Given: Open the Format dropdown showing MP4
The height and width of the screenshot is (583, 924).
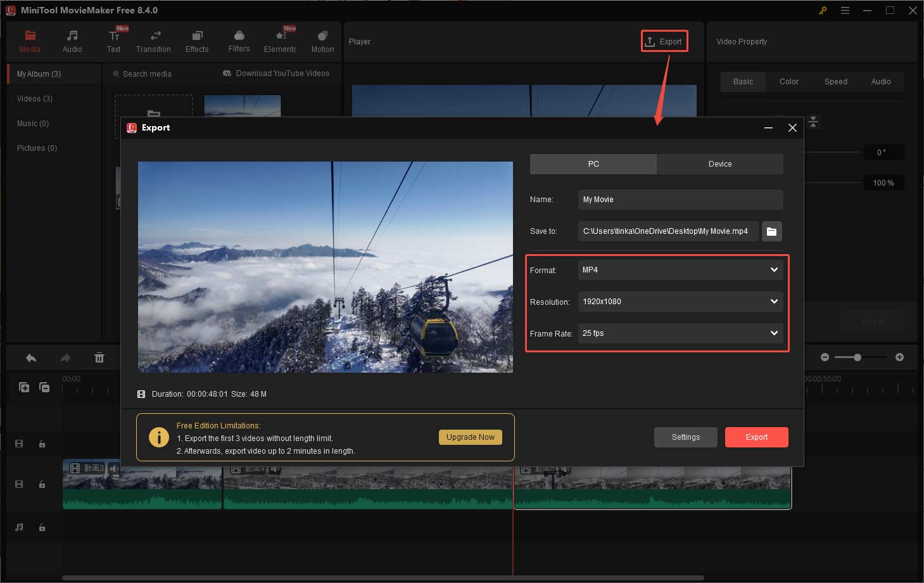Looking at the screenshot, I should [x=680, y=269].
